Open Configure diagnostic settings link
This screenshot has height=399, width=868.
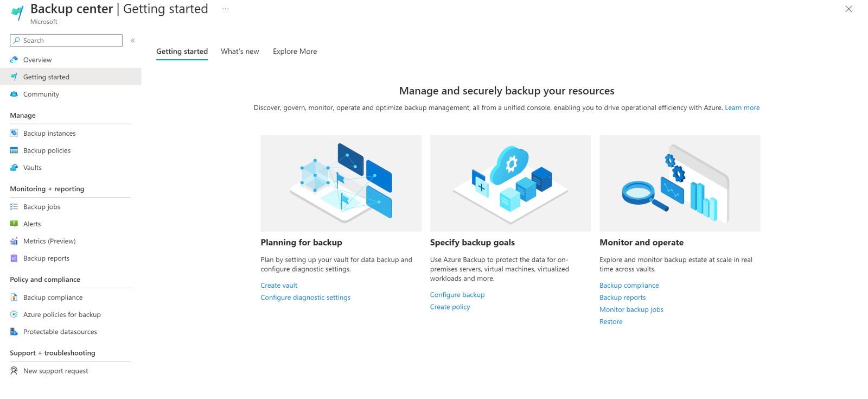[x=305, y=297]
